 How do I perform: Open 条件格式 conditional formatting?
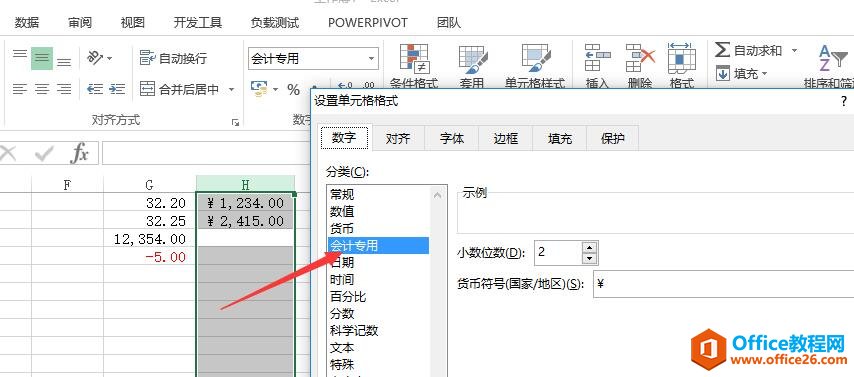click(x=414, y=66)
